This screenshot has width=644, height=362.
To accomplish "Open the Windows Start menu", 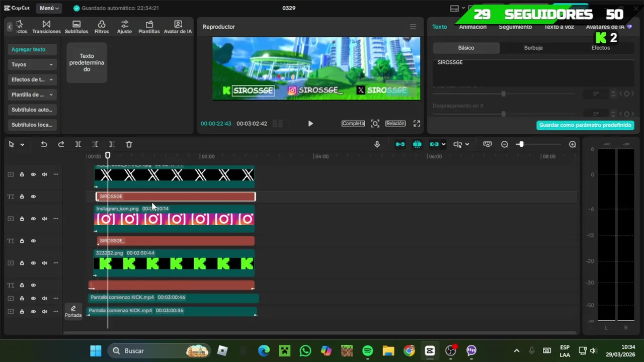I will [96, 350].
